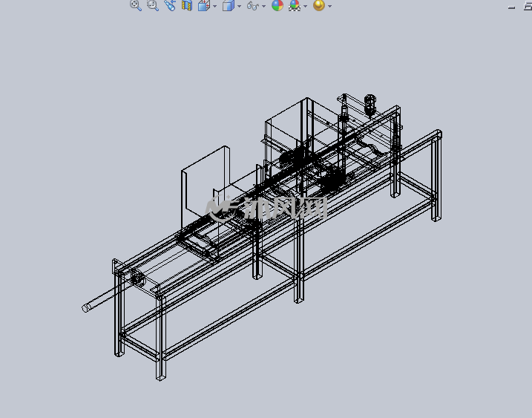Image resolution: width=532 pixels, height=418 pixels.
Task: Click the View Orientation cube icon
Action: (204, 5)
